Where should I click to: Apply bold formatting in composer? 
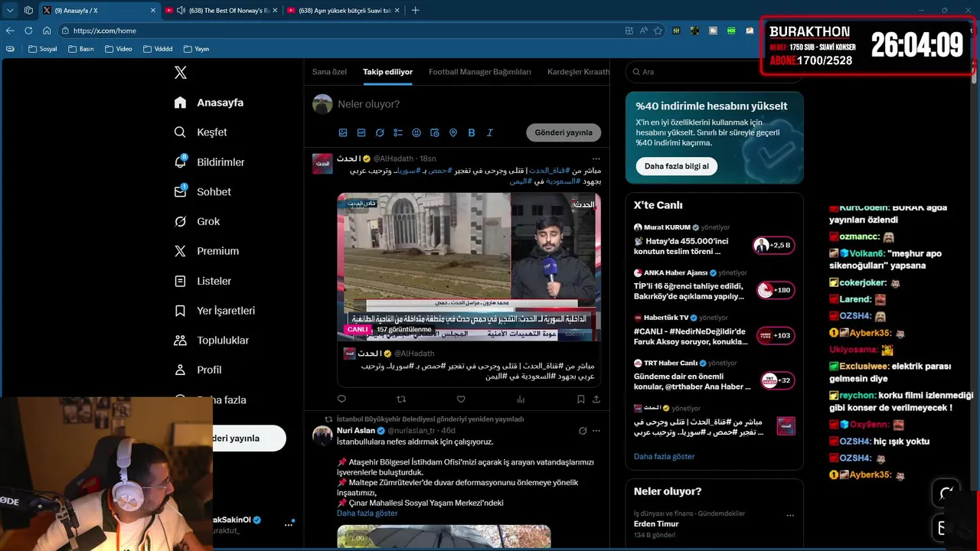(472, 132)
